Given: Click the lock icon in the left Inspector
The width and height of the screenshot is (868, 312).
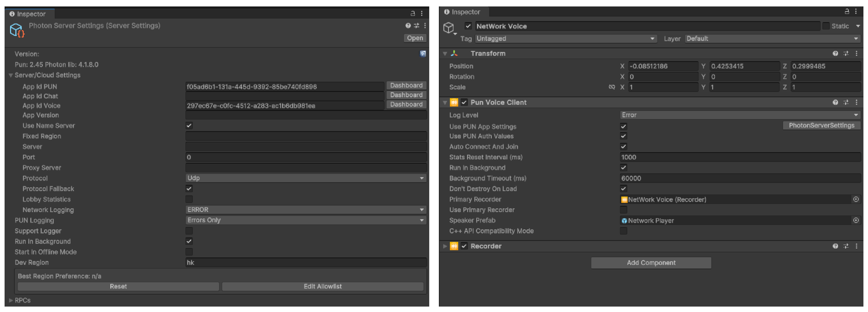Looking at the screenshot, I should [412, 13].
